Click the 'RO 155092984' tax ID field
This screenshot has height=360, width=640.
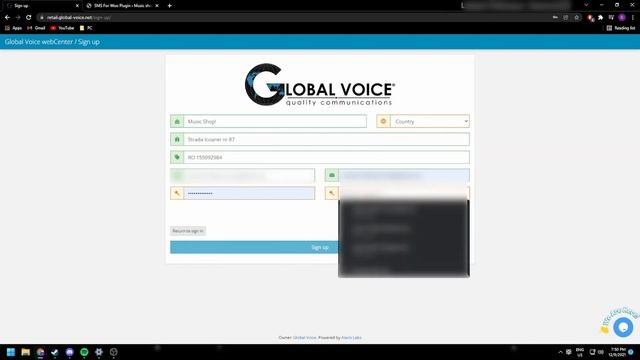coord(326,157)
